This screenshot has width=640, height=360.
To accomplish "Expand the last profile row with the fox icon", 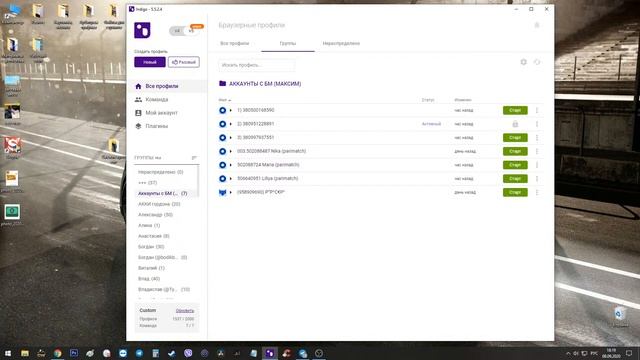I will [231, 192].
